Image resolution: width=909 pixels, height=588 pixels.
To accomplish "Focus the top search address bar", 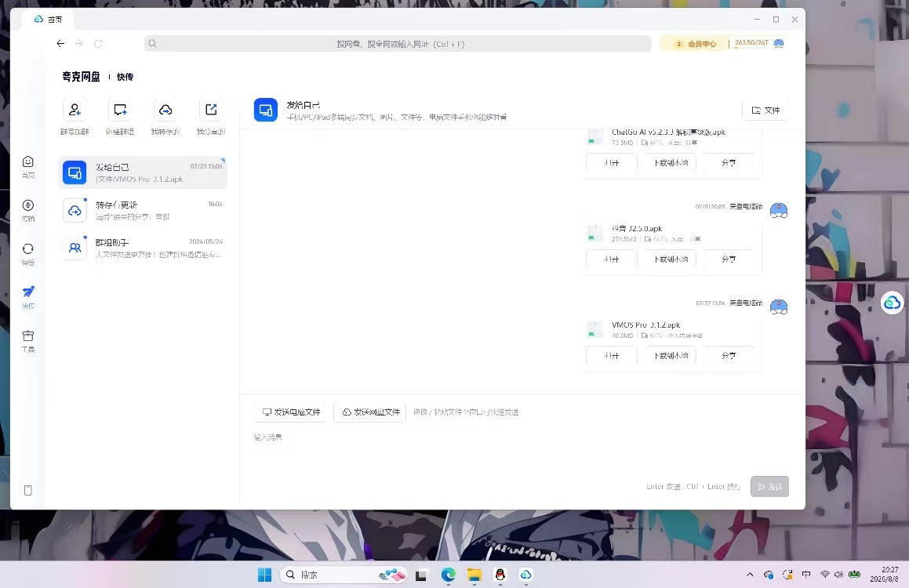I will click(398, 43).
